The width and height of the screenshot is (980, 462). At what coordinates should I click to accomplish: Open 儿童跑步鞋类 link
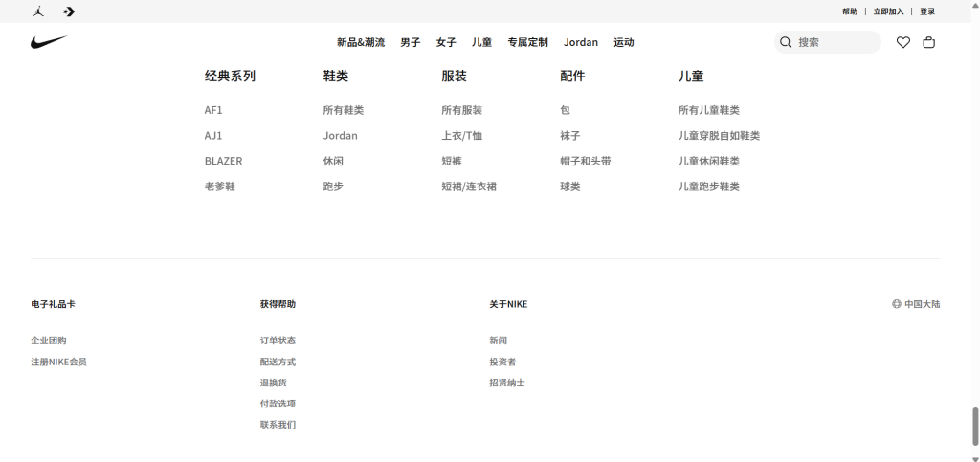[x=709, y=187]
